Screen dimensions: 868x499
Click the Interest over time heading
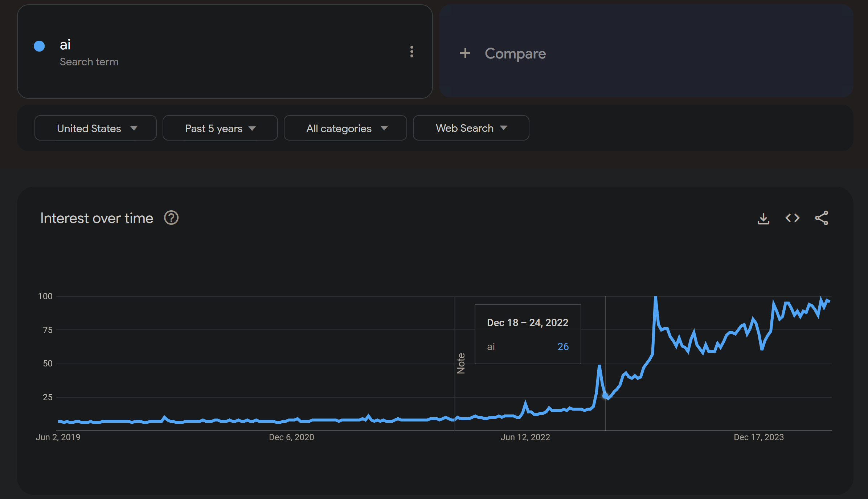97,218
